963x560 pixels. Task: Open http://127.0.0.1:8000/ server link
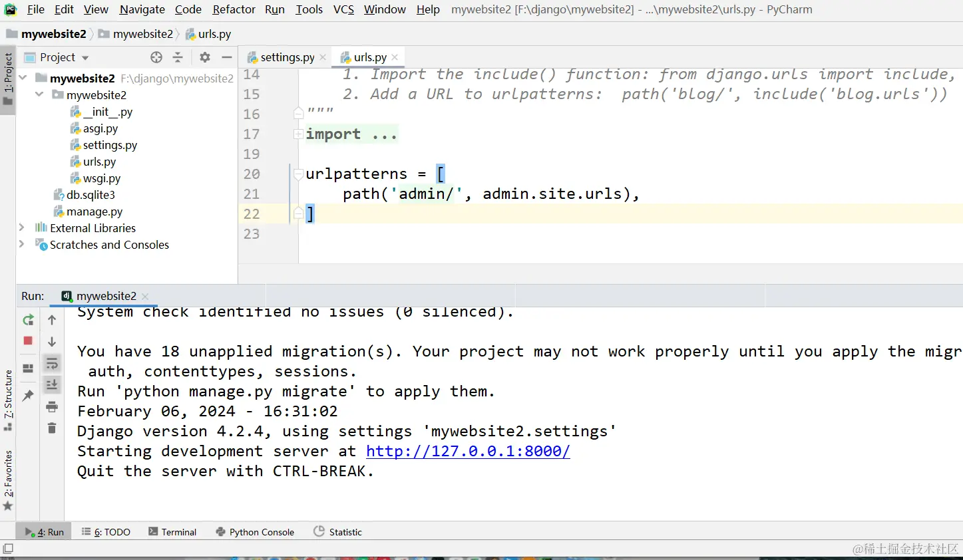pyautogui.click(x=468, y=451)
